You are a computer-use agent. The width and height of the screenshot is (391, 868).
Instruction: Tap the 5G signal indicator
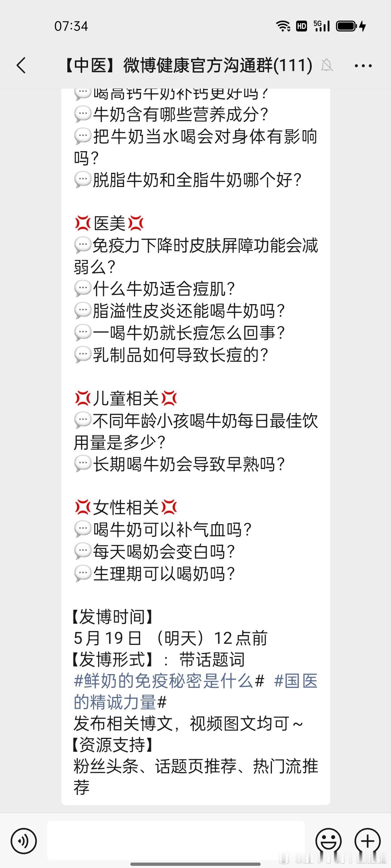tap(321, 26)
